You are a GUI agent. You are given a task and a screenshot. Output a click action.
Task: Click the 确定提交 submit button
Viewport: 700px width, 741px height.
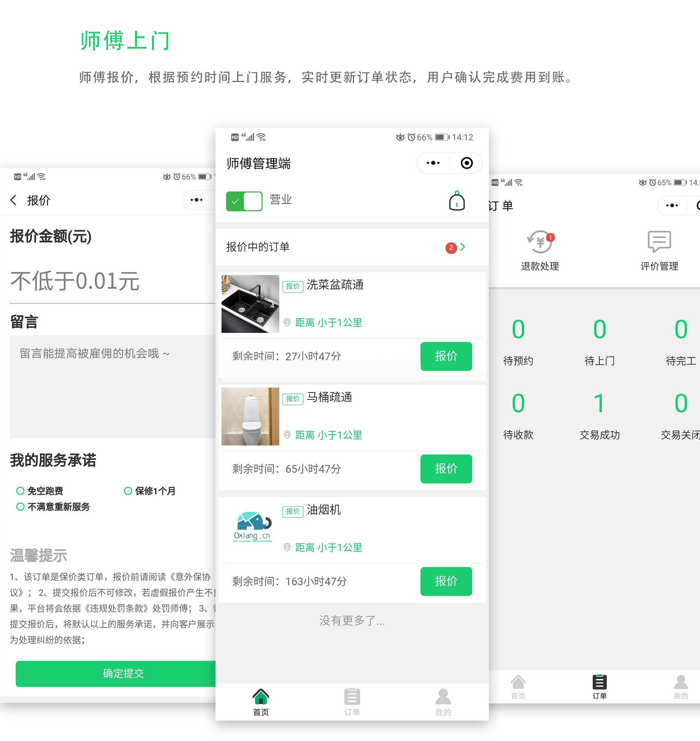[x=116, y=674]
